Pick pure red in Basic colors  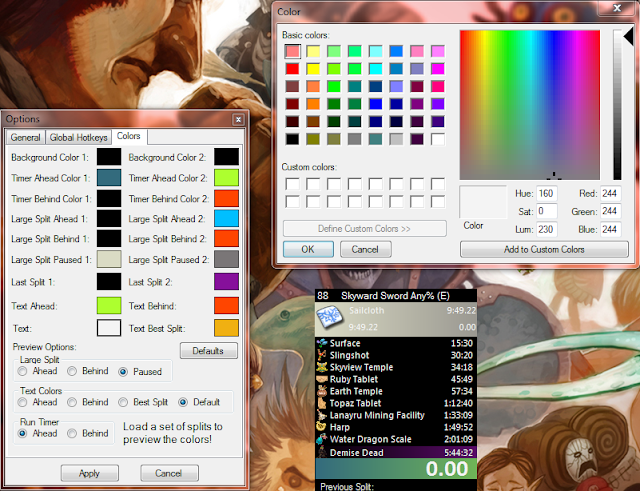292,69
